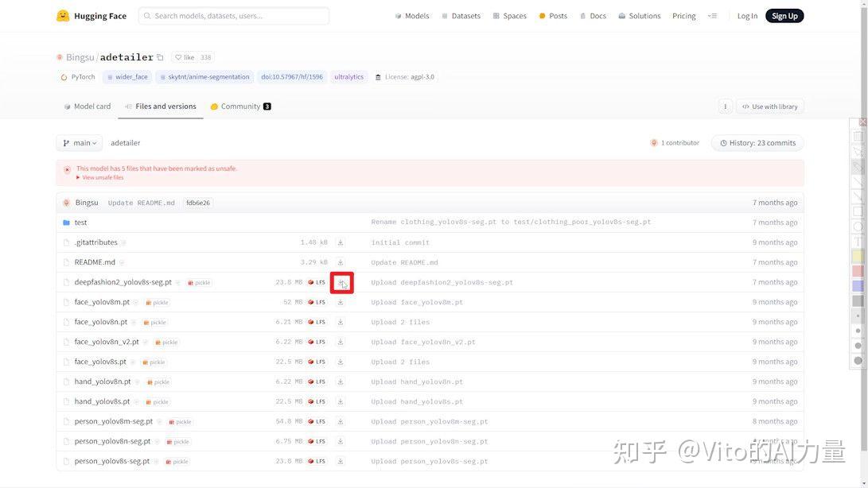The height and width of the screenshot is (488, 868).
Task: Download face_yolov8n_v2.pt
Action: click(341, 342)
